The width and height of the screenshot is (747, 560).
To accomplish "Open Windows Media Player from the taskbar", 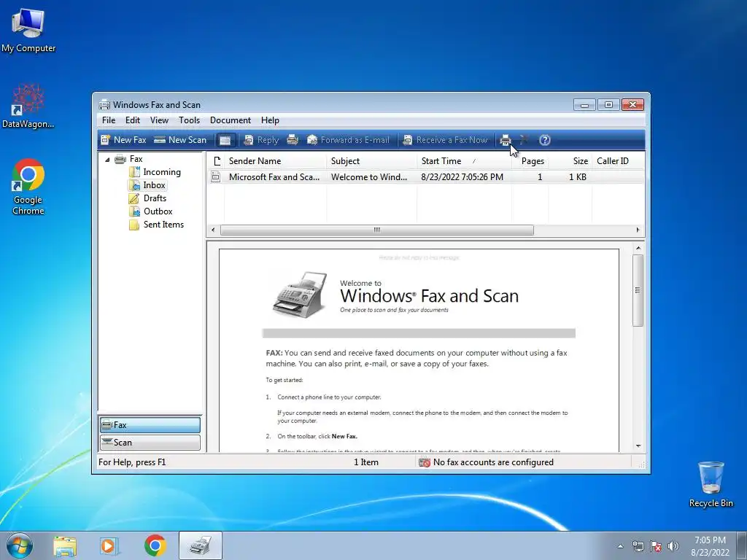I will pyautogui.click(x=109, y=545).
